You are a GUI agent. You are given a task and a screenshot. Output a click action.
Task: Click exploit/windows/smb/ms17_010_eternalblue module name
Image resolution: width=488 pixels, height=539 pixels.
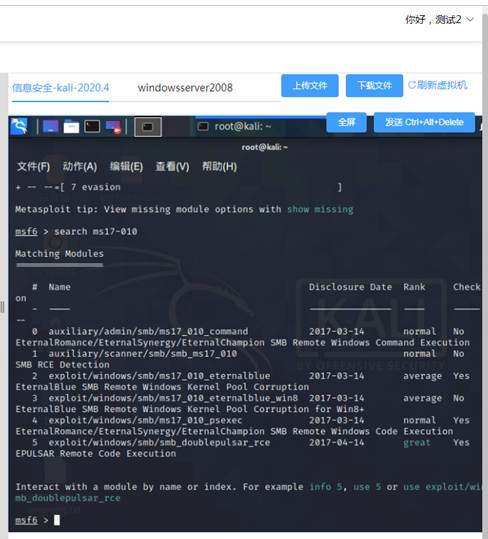(159, 376)
